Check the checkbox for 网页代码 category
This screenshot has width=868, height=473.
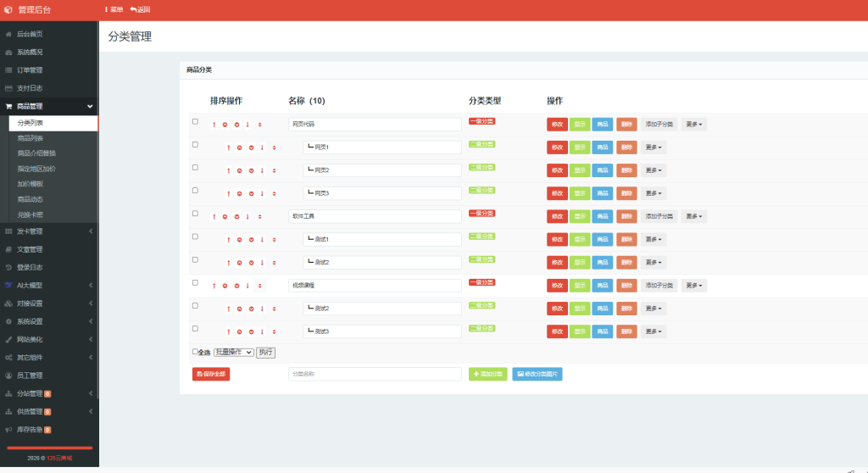[195, 121]
